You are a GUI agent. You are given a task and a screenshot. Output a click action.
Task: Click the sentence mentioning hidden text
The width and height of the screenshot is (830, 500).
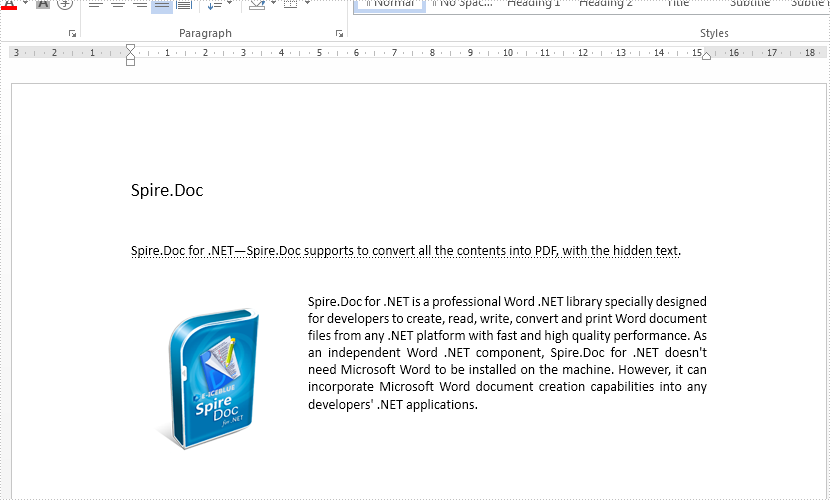pyautogui.click(x=406, y=251)
